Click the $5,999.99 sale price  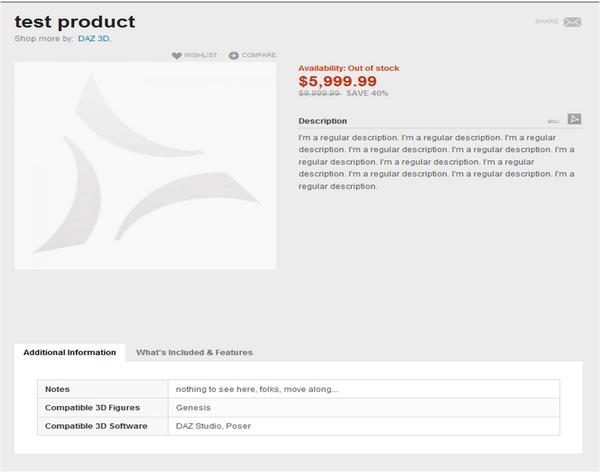[338, 81]
